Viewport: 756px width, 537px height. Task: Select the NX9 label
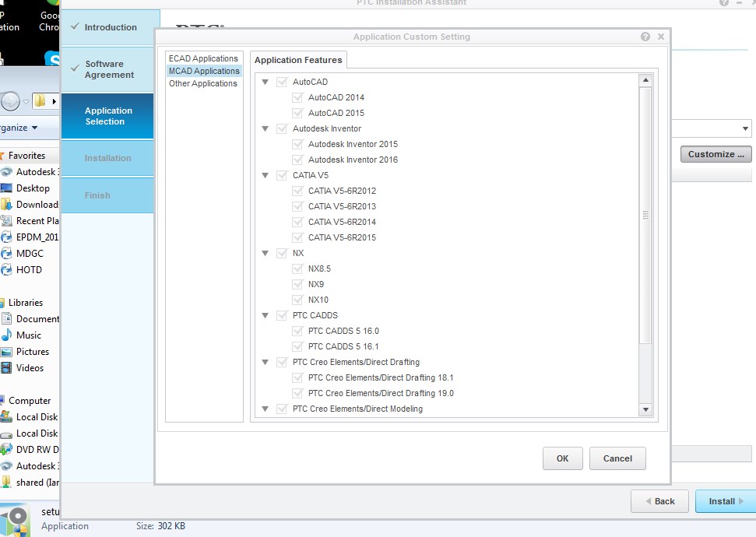point(316,284)
